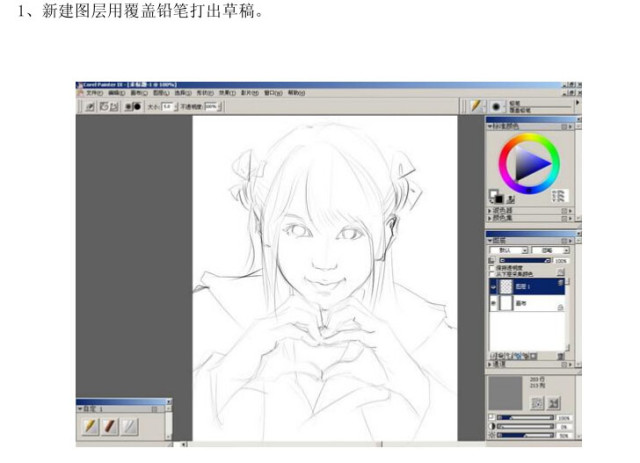Select the 画布 canvas layer row
The width and height of the screenshot is (640, 463).
pyautogui.click(x=527, y=303)
